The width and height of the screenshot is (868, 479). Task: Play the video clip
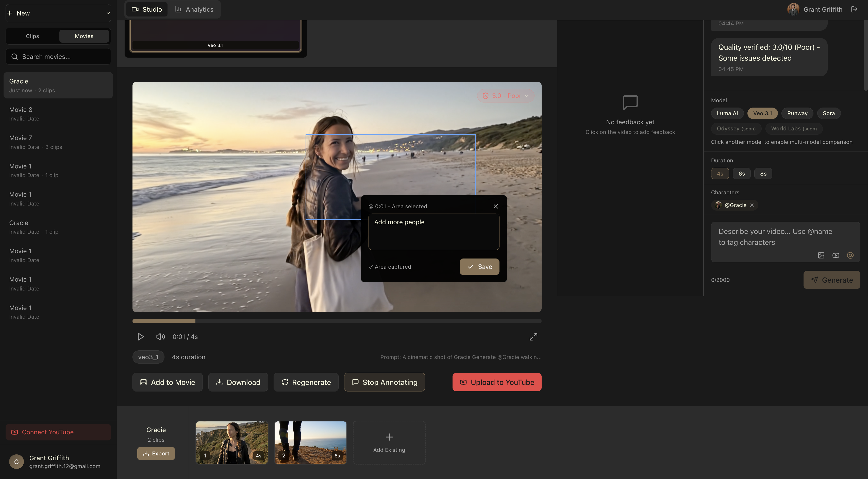point(141,336)
